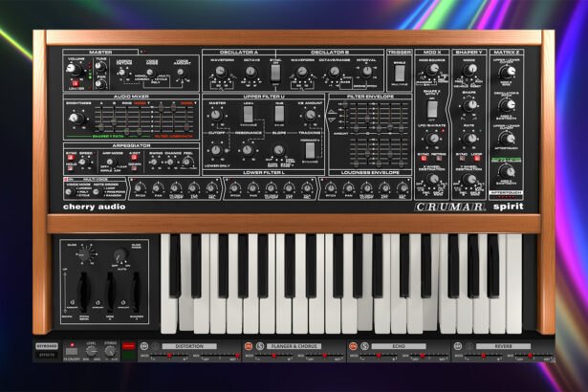Toggle the Flanger & Chorus power icon
Image resolution: width=588 pixels, height=392 pixels.
(x=249, y=346)
